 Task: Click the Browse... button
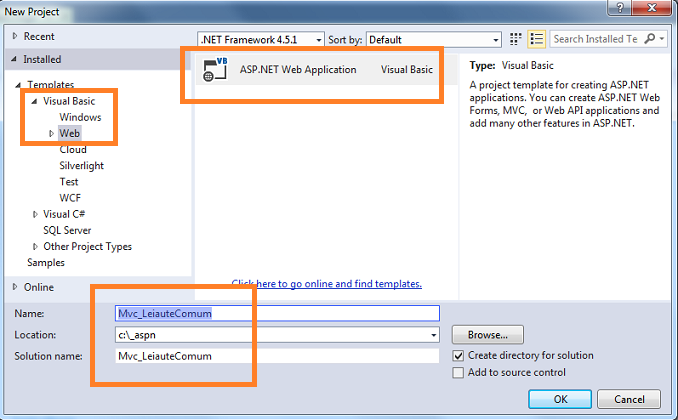[x=488, y=335]
